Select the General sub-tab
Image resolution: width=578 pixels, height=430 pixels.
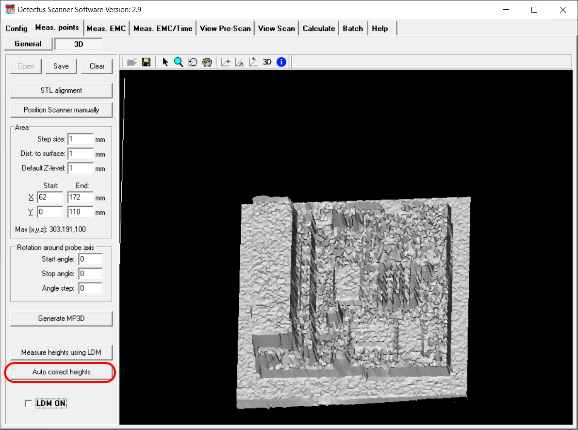pyautogui.click(x=28, y=44)
